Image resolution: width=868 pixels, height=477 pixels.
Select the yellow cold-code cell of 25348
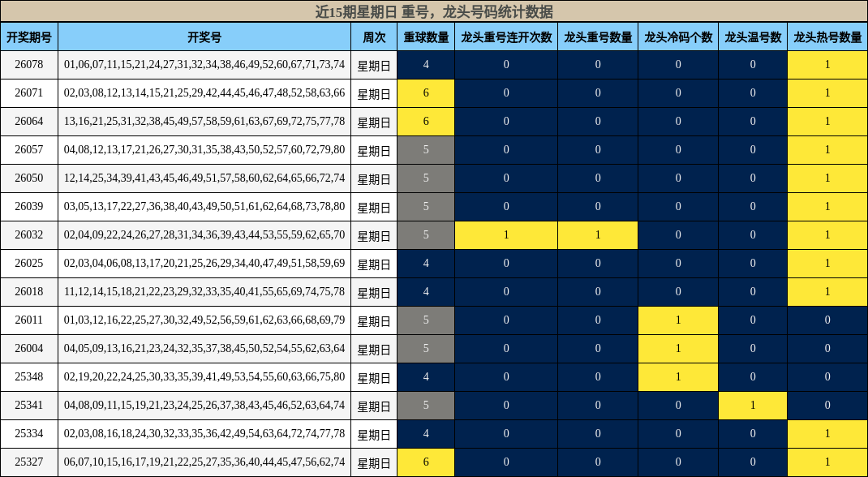(x=680, y=376)
